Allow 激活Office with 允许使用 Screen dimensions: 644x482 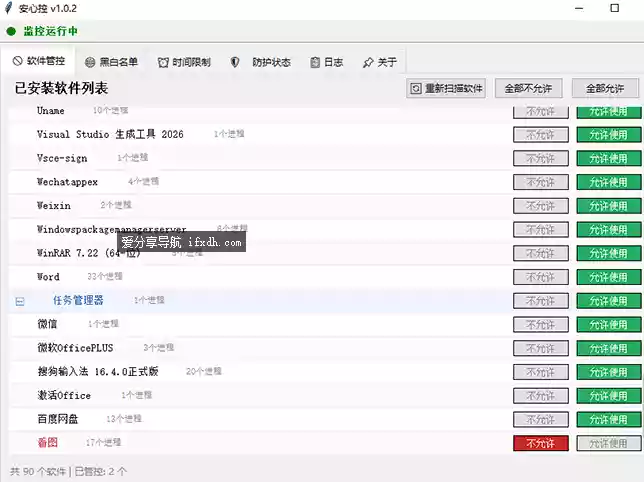609,396
